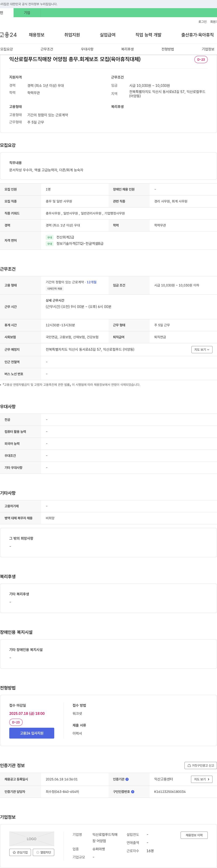Click the 인증기관 help question-mark icon
The width and height of the screenshot is (217, 868).
coord(127,779)
